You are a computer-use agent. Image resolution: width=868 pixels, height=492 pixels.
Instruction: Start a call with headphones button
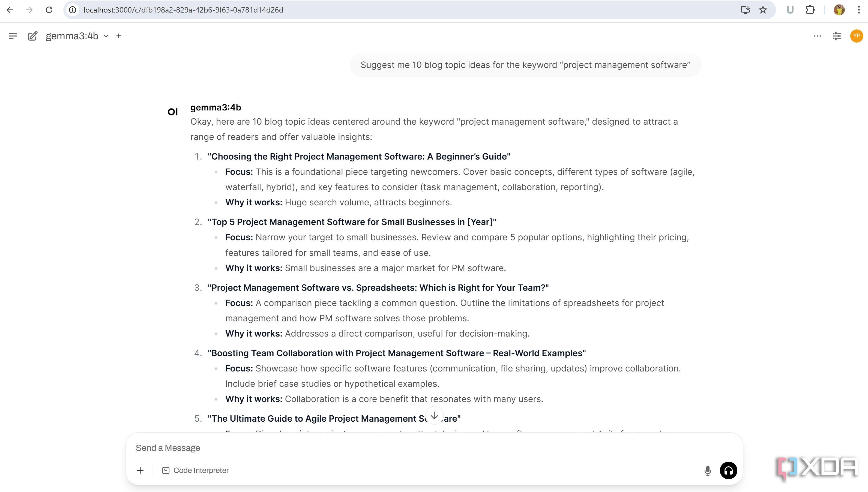tap(728, 470)
